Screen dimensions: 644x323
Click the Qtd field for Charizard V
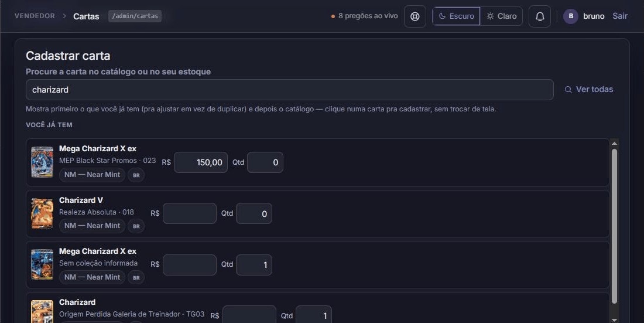click(254, 213)
